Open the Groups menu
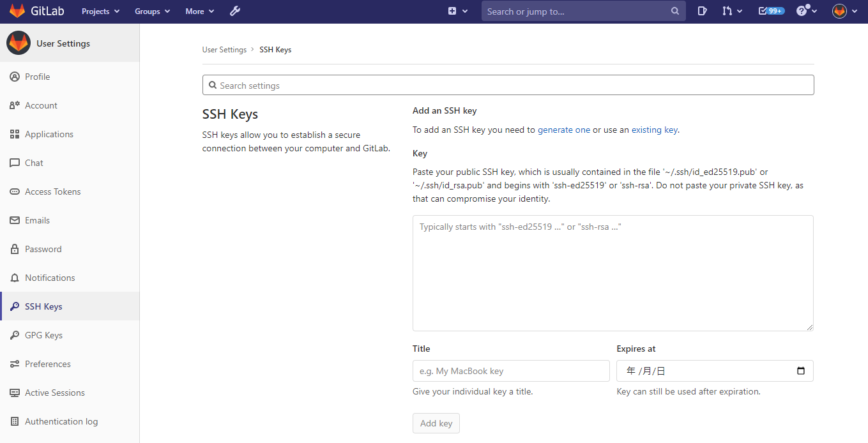868x443 pixels. point(151,10)
